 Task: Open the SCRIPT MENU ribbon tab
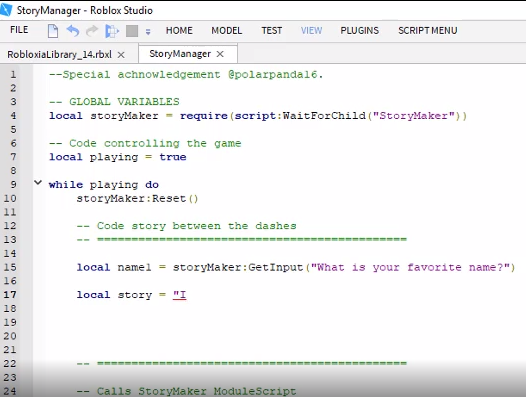(x=428, y=31)
